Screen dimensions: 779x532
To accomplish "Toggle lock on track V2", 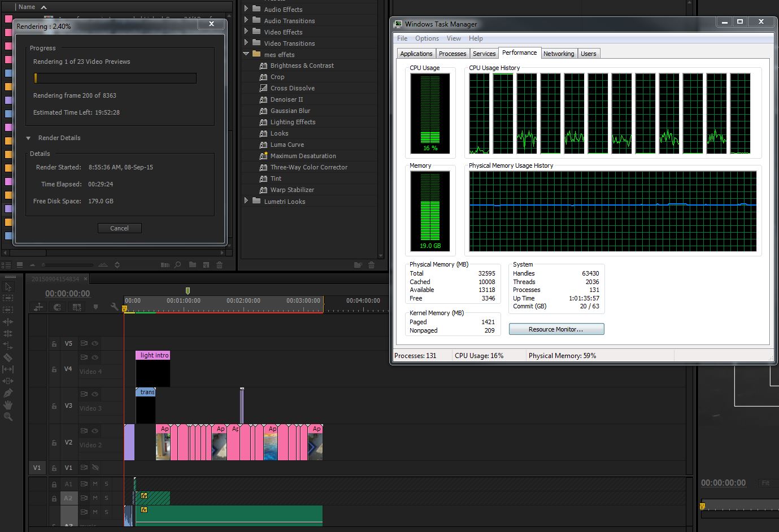I will pos(54,443).
